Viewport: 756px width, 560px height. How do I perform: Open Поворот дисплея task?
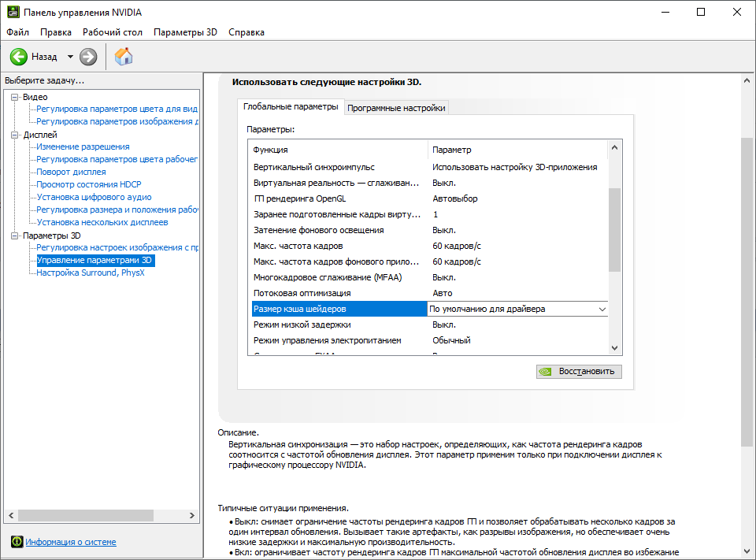72,172
